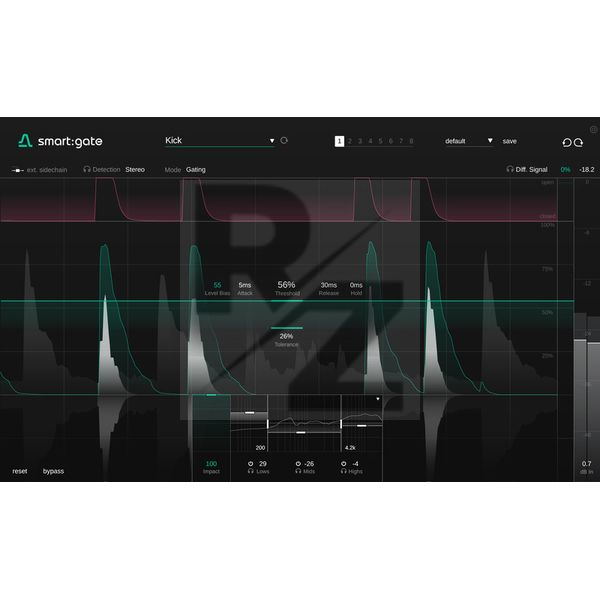Collapse the band section small triangle
This screenshot has height=600, width=600.
point(378,399)
